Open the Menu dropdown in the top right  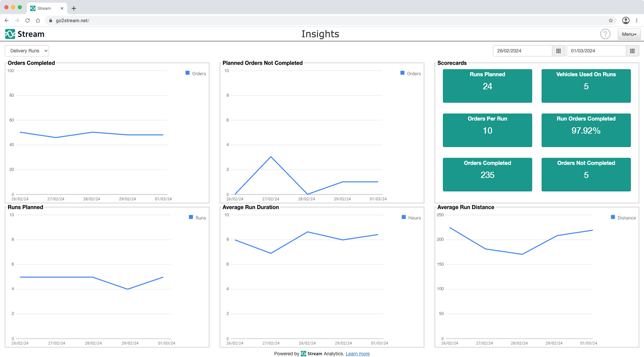[629, 34]
